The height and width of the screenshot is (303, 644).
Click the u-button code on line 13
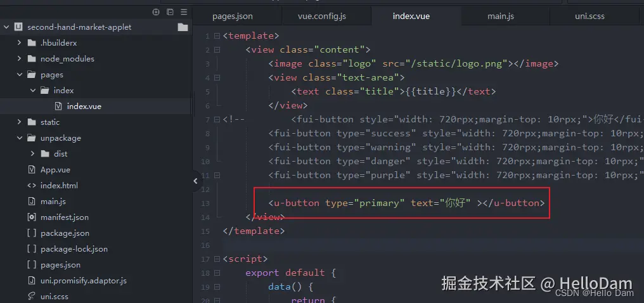click(x=406, y=203)
